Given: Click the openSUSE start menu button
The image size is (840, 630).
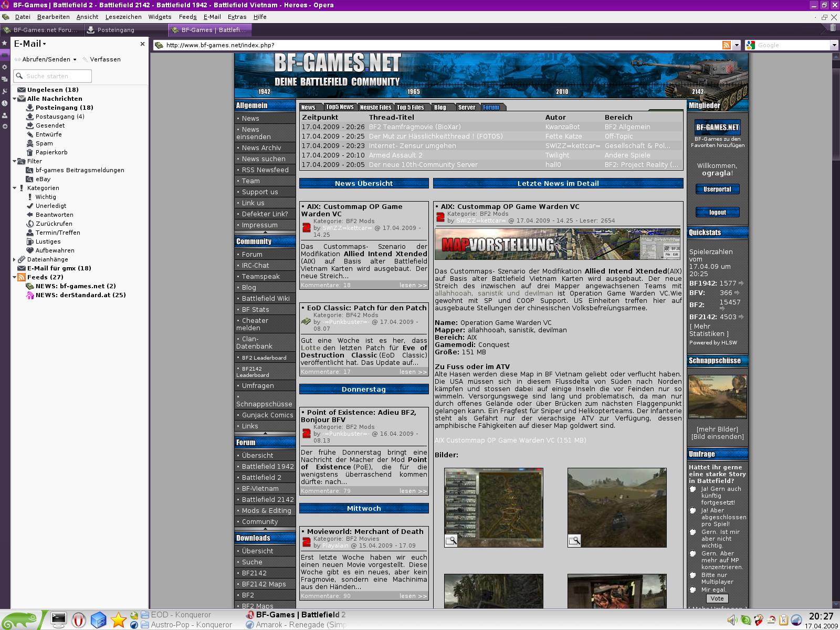Looking at the screenshot, I should click(x=21, y=620).
